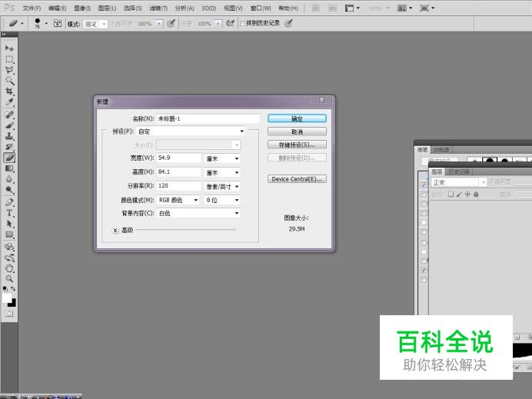Open the Brush panel toggle icon
Image resolution: width=532 pixels, height=399 pixels.
pos(58,23)
